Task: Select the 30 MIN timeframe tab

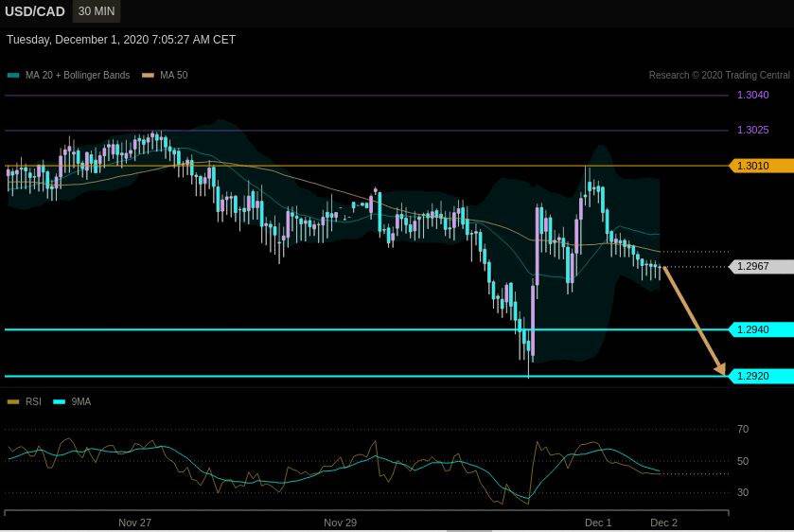Action: click(97, 11)
